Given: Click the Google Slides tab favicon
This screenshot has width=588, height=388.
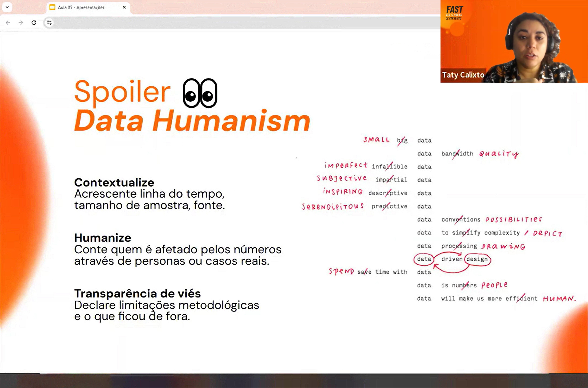Looking at the screenshot, I should coord(52,7).
